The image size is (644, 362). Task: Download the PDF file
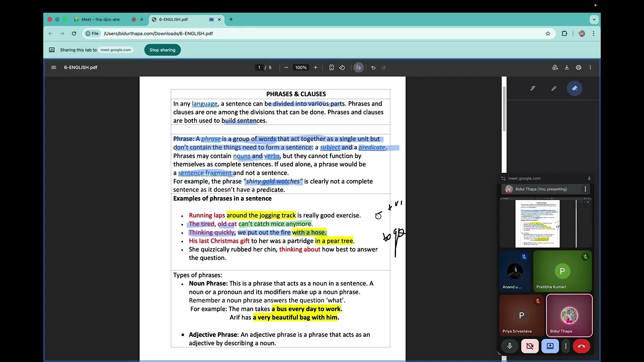click(x=567, y=67)
